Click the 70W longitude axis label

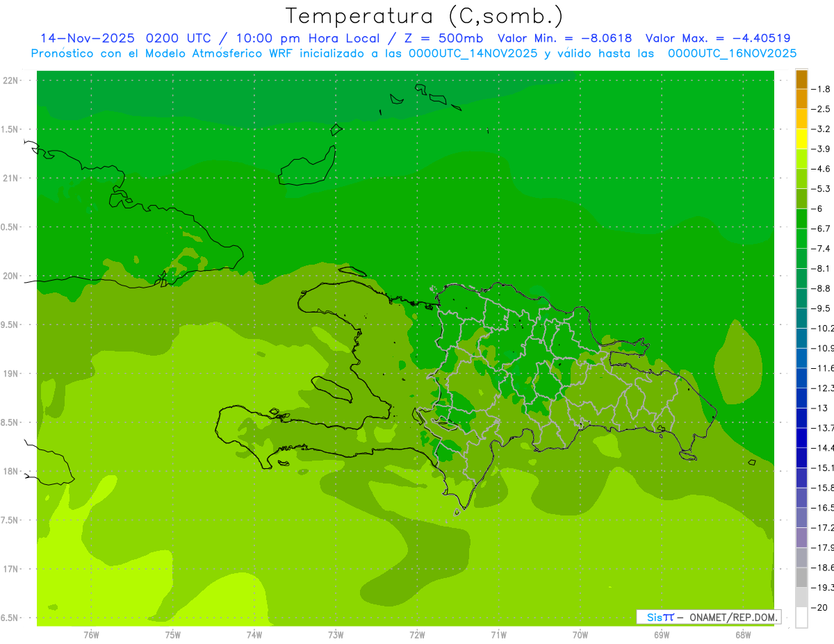(580, 634)
